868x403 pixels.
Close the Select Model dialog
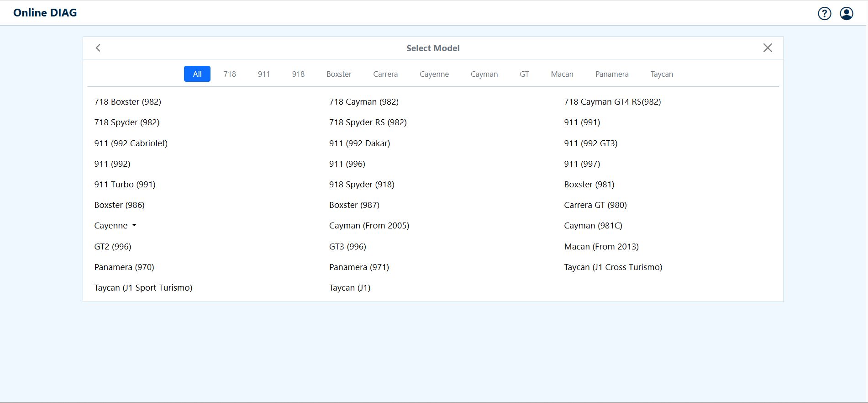pyautogui.click(x=767, y=48)
